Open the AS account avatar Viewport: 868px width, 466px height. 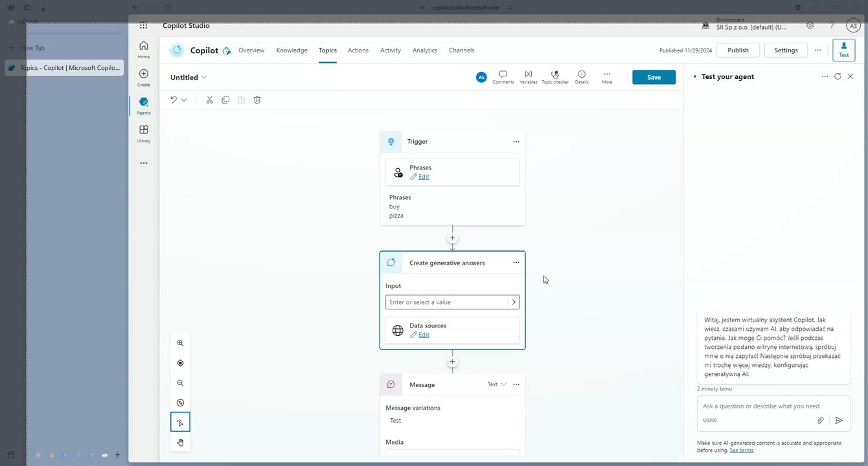click(854, 26)
